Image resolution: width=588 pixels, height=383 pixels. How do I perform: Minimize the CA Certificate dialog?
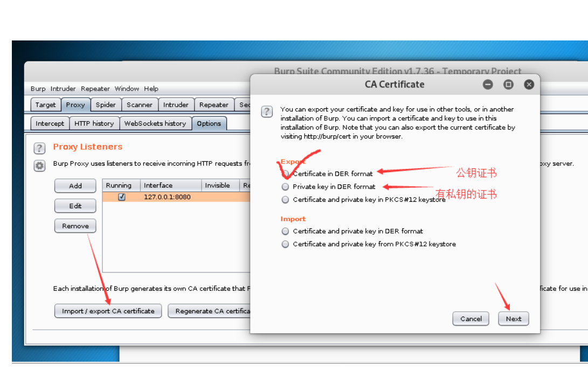coord(488,85)
